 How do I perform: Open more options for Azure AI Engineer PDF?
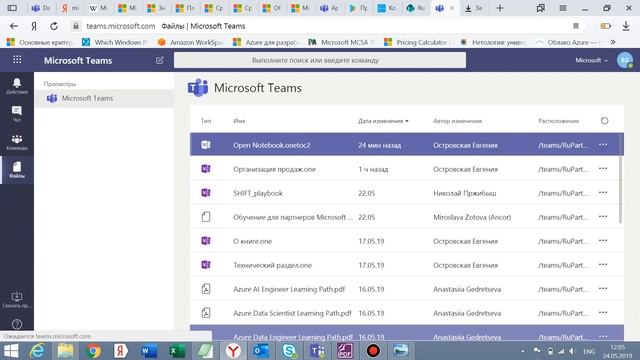tap(603, 289)
